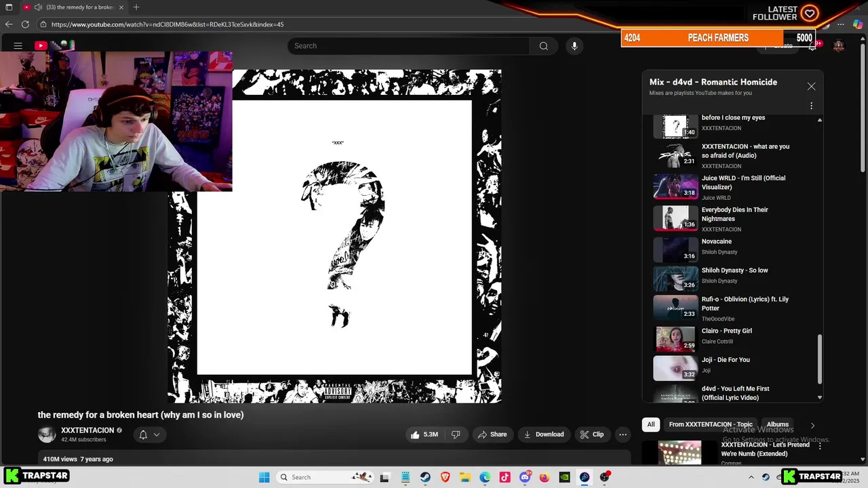Open the XXXTENTACION channel name link
868x488 pixels.
pos(87,430)
